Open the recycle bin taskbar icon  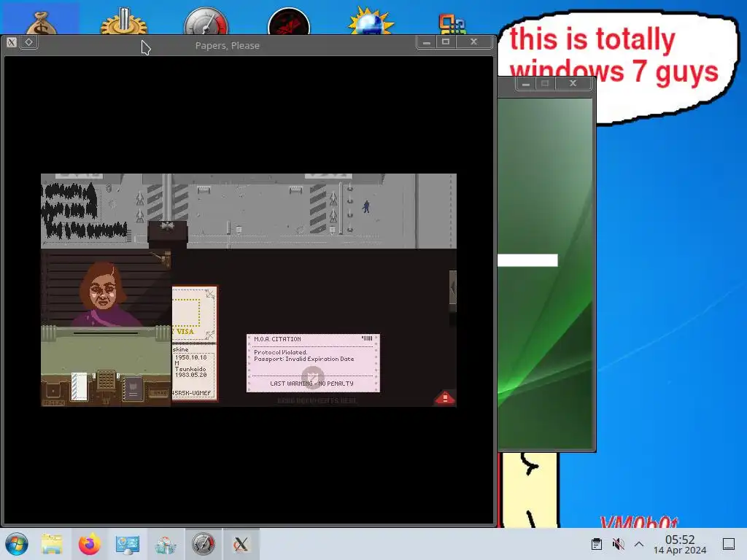tap(166, 545)
